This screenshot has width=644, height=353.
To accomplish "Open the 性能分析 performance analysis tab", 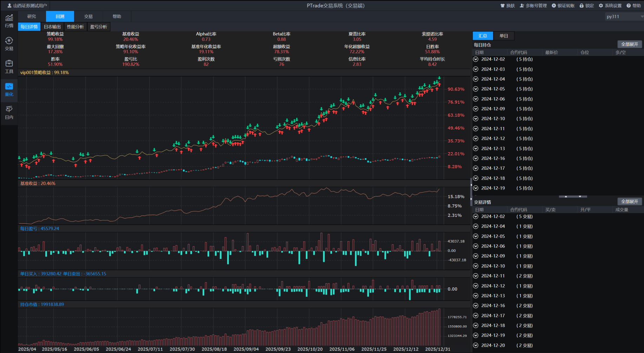I will click(x=75, y=27).
